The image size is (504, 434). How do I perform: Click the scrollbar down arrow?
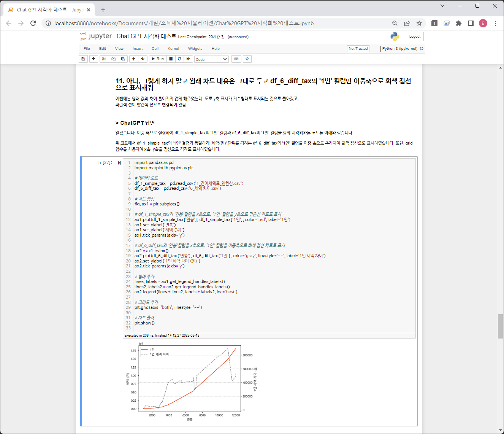(500, 430)
